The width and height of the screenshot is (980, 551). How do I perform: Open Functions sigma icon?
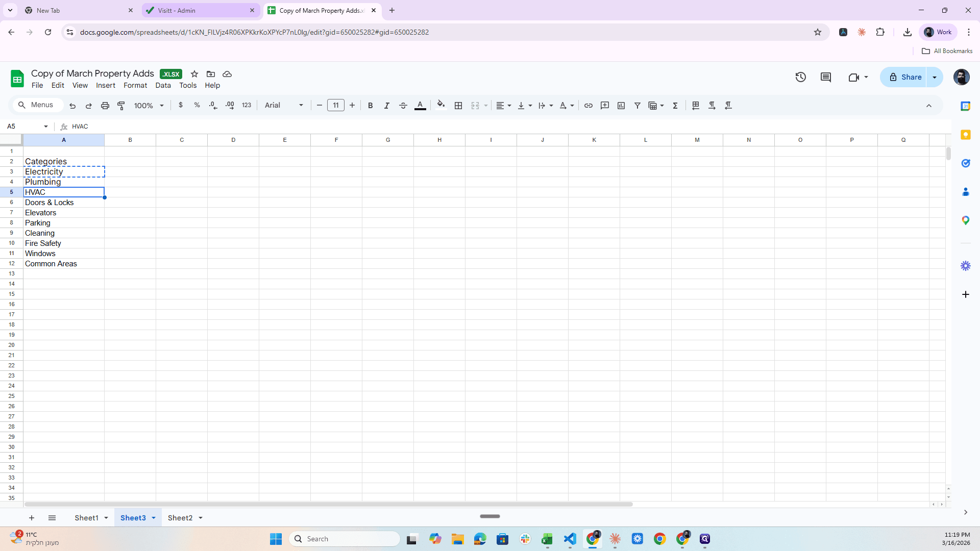675,106
